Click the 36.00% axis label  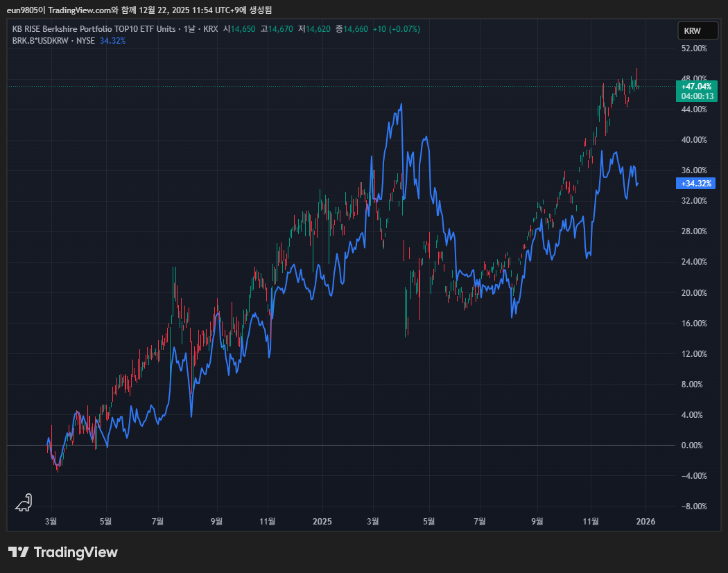tap(693, 170)
